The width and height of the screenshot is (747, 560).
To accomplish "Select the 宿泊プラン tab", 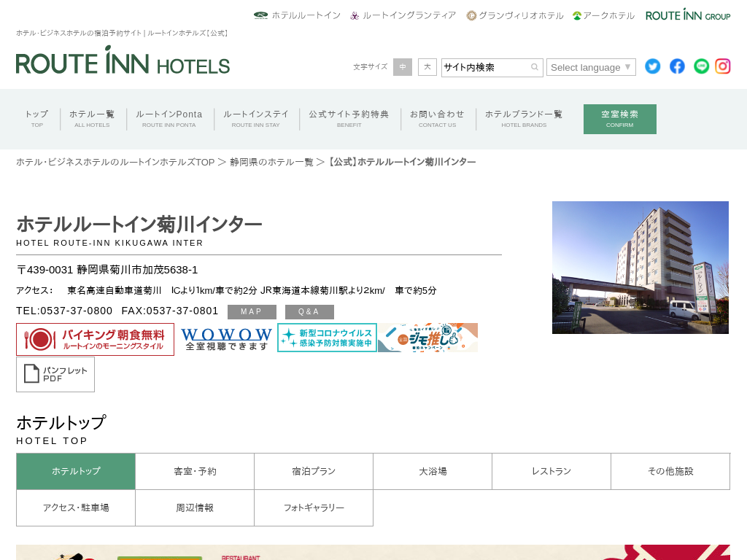I will pos(314,472).
